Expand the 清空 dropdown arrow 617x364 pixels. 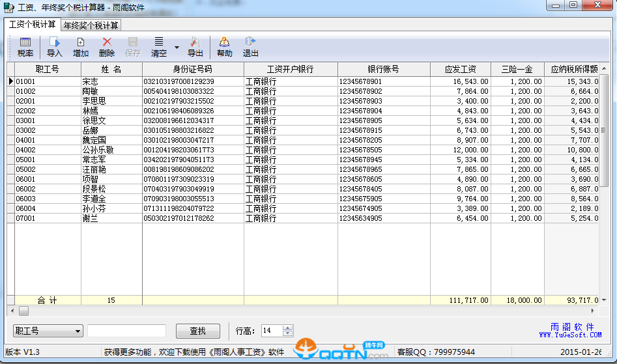177,48
